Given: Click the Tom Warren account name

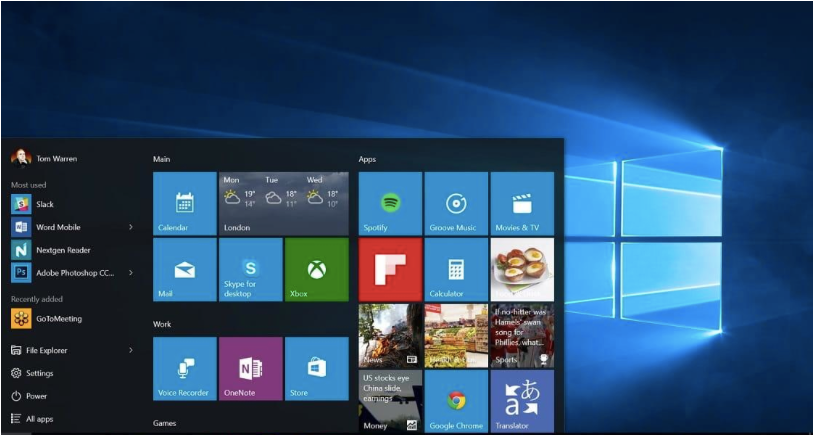Looking at the screenshot, I should pyautogui.click(x=57, y=159).
